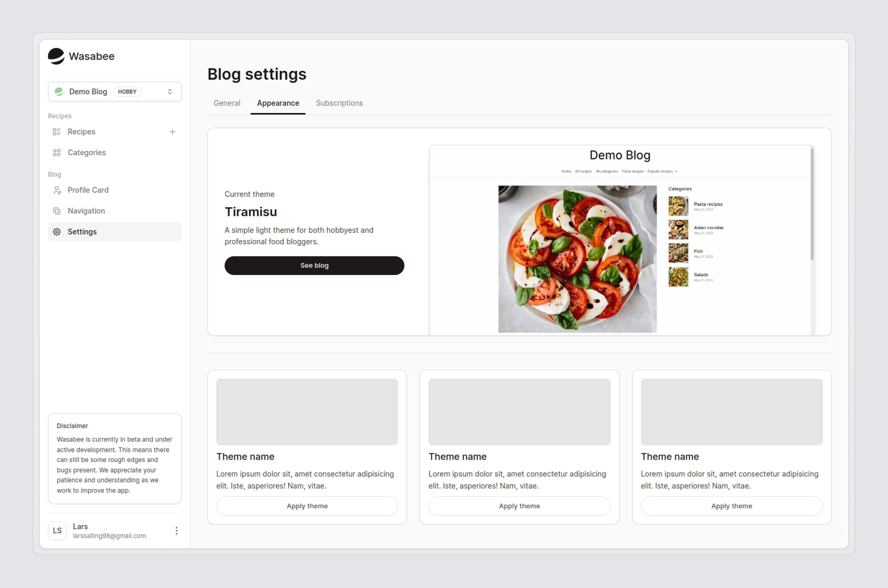Click the Demo Blog green avatar icon
This screenshot has width=888, height=588.
pyautogui.click(x=59, y=91)
